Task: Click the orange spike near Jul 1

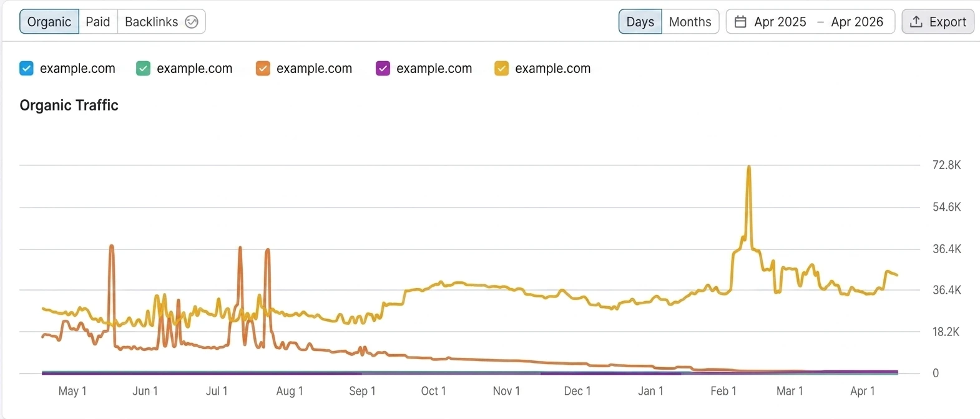Action: pos(240,248)
